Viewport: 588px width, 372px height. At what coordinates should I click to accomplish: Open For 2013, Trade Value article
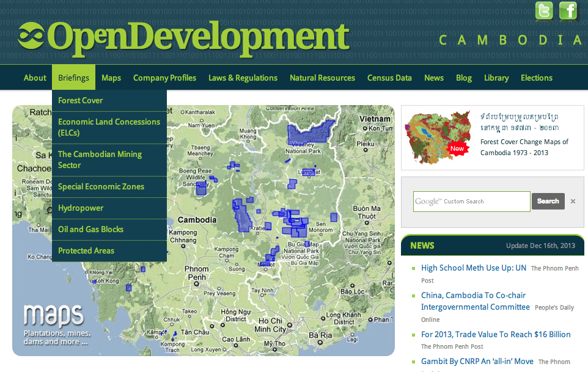496,334
